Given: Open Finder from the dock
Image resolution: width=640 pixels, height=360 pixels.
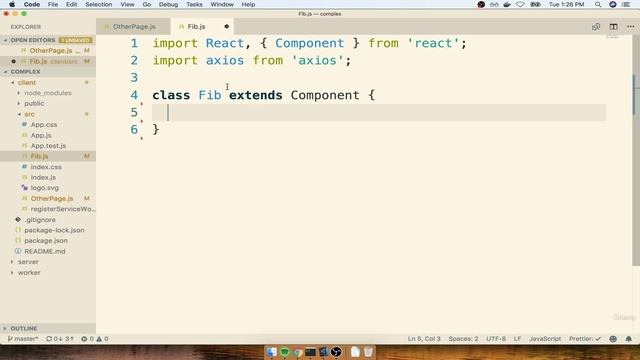Looking at the screenshot, I should pos(271,351).
